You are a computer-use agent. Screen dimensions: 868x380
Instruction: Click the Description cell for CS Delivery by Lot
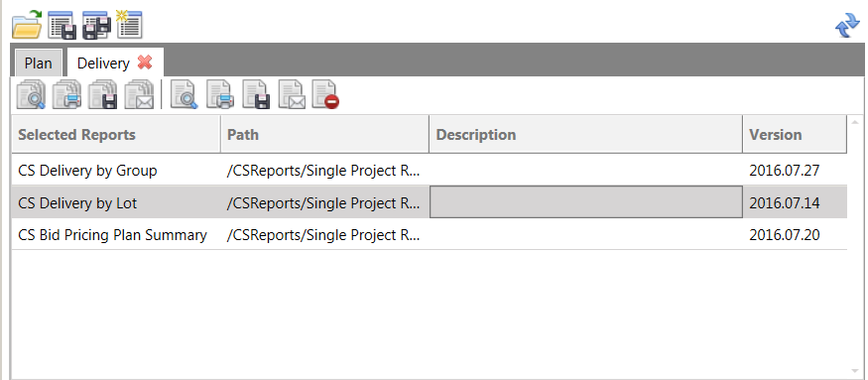(586, 202)
